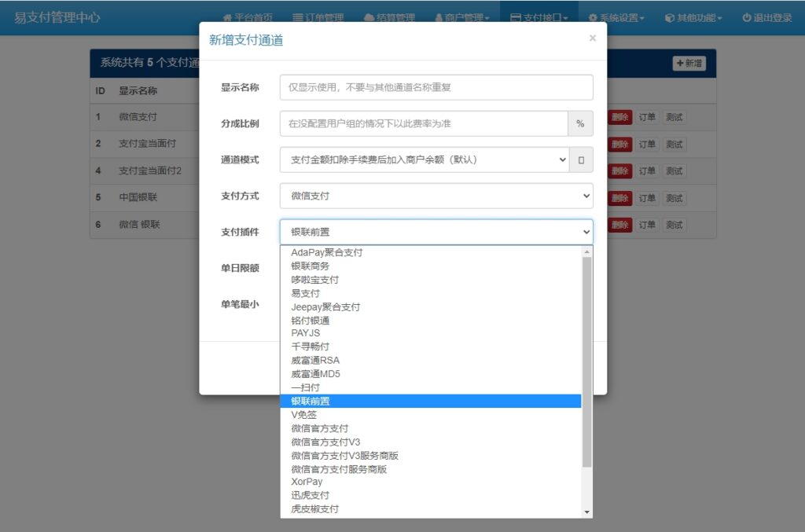Click 订单 in the 微信 银联 row
The image size is (805, 532).
pyautogui.click(x=647, y=225)
